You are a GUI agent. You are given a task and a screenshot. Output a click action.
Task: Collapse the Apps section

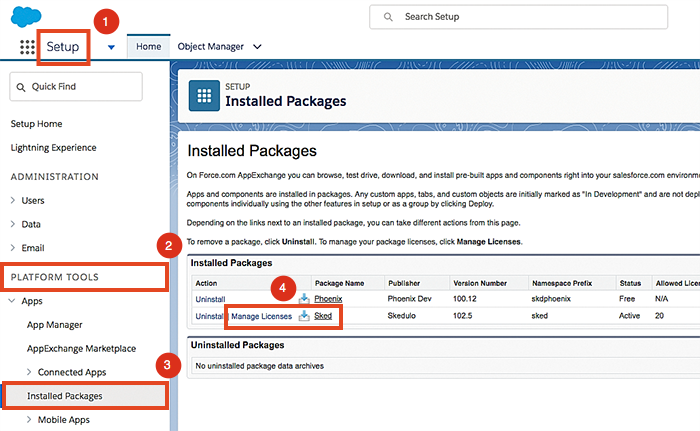[x=12, y=301]
